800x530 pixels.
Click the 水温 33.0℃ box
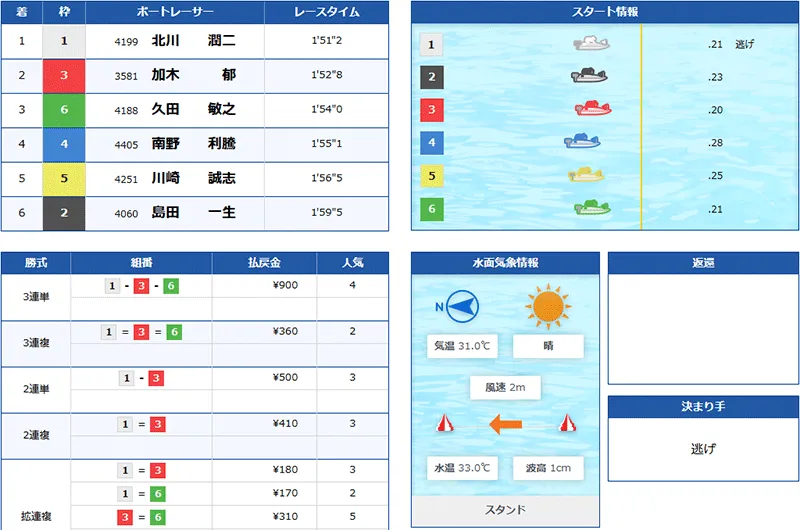tap(462, 468)
